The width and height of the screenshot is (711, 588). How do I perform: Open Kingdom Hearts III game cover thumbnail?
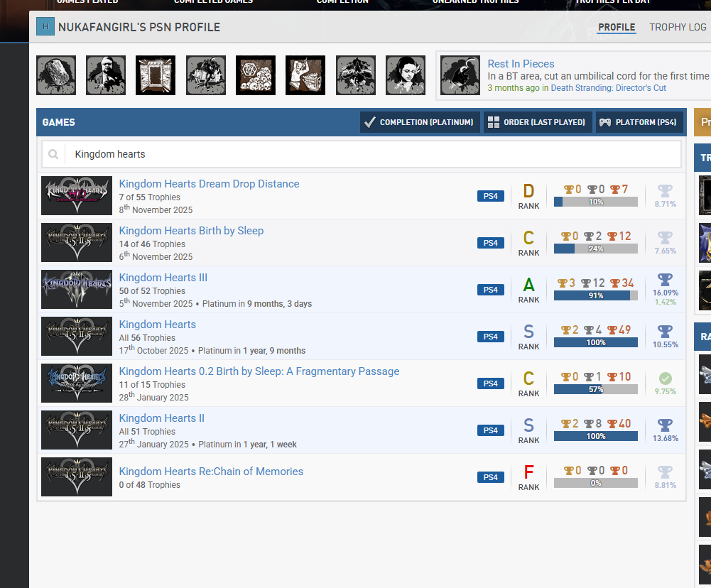pos(77,289)
